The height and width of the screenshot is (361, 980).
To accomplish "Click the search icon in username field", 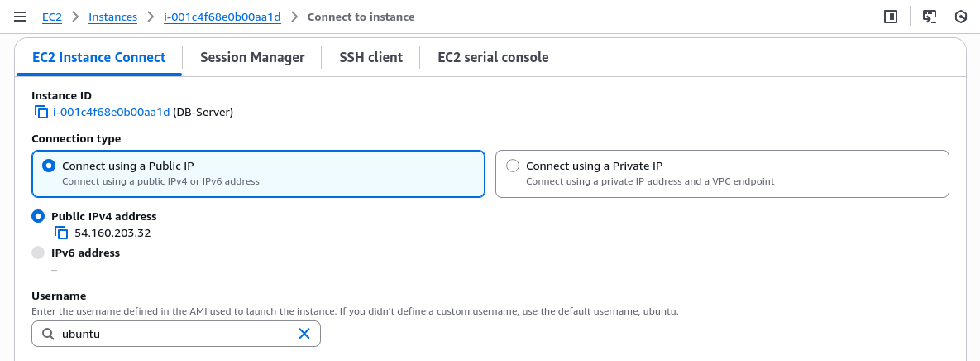I will click(47, 334).
